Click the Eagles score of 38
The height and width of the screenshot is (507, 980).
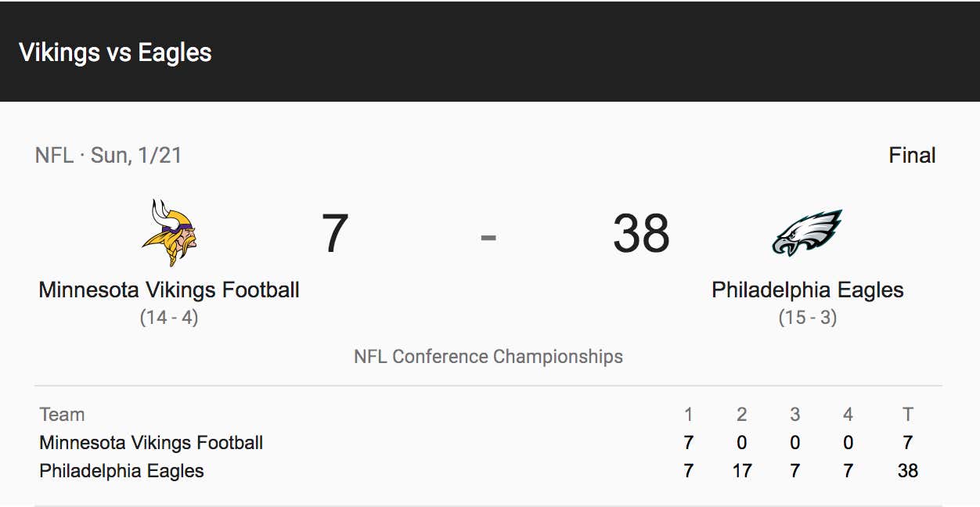(641, 234)
